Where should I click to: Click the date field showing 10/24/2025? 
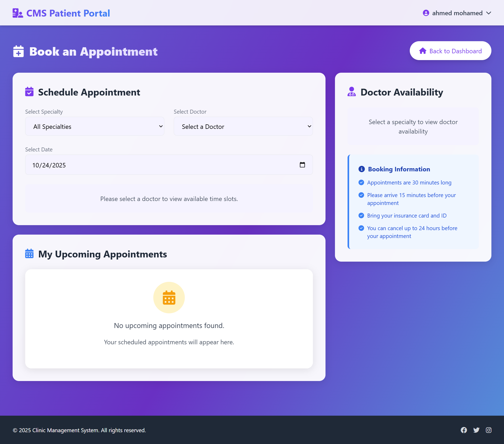(x=157, y=165)
